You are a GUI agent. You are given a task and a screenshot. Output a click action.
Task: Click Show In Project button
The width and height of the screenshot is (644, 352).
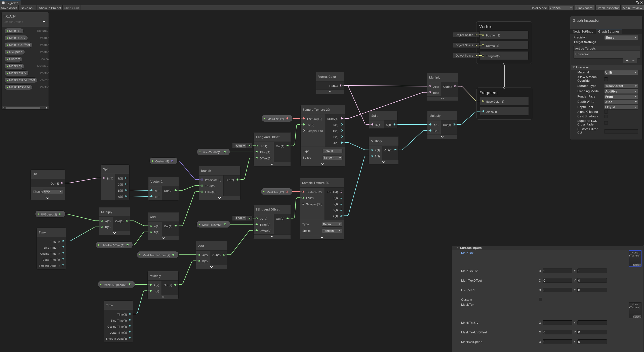coord(50,8)
